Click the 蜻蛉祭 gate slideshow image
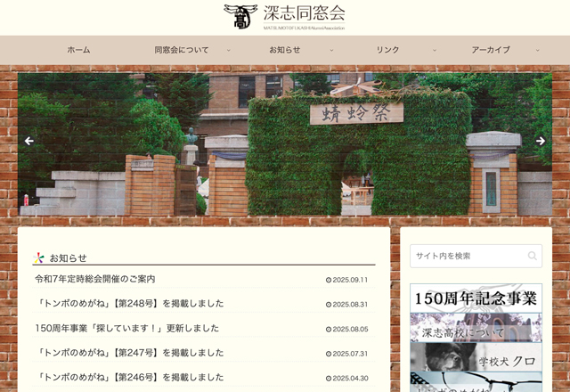The image size is (570, 392). coord(285,144)
